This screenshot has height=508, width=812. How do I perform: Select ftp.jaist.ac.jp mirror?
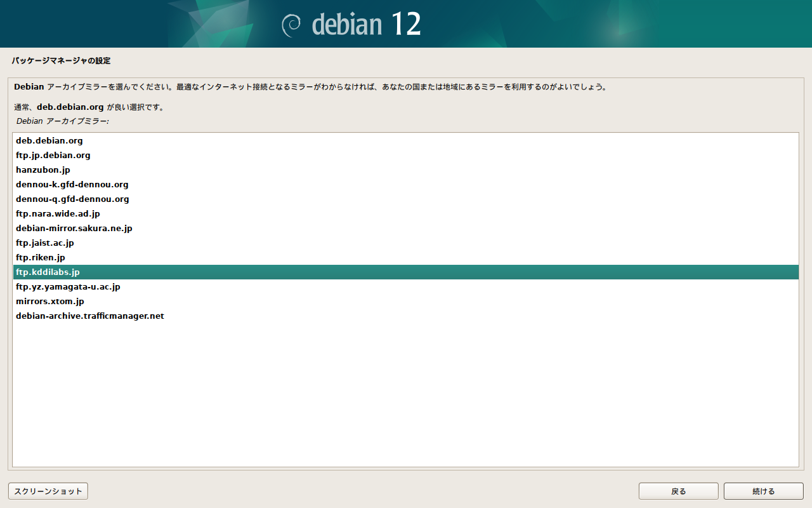(x=406, y=243)
